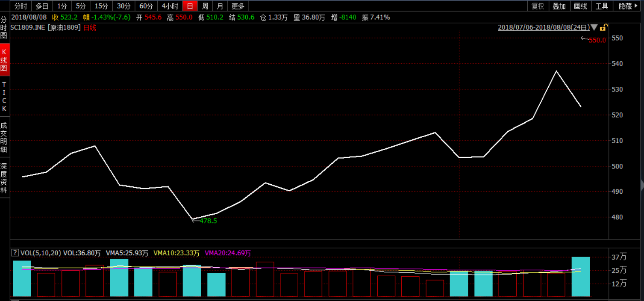Open the volume indicator help question-mark icon

(x=15, y=253)
